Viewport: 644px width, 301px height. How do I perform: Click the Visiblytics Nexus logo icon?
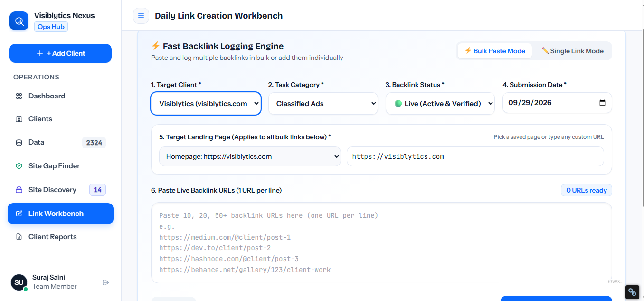pyautogui.click(x=19, y=21)
